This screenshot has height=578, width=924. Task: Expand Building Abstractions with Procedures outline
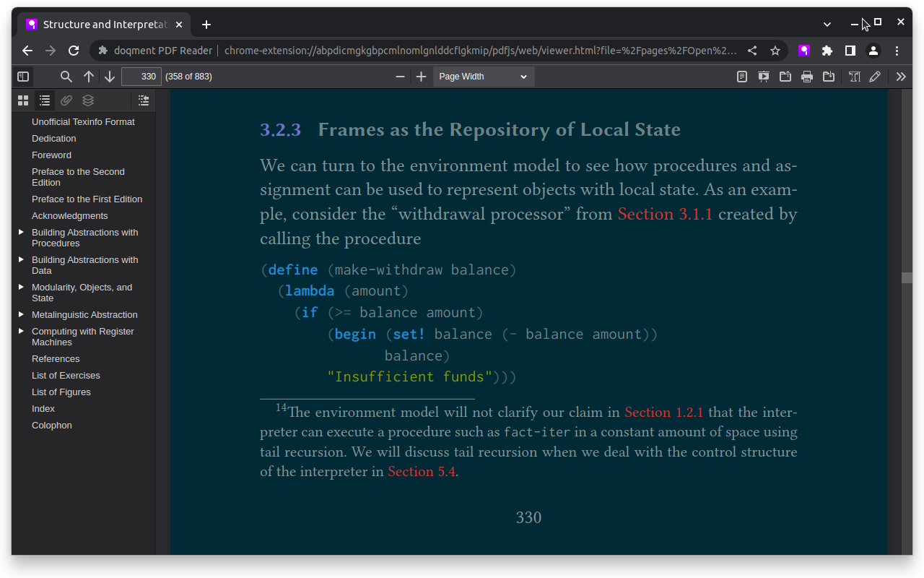coord(21,233)
